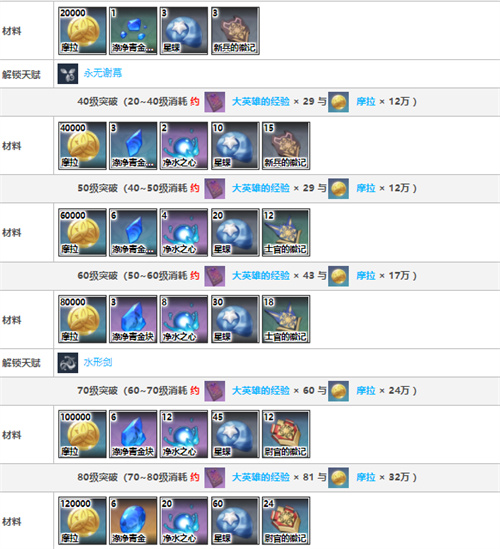Screen dimensions: 500x549
Task: Open the 永无谢幕 talent link
Action: (103, 73)
